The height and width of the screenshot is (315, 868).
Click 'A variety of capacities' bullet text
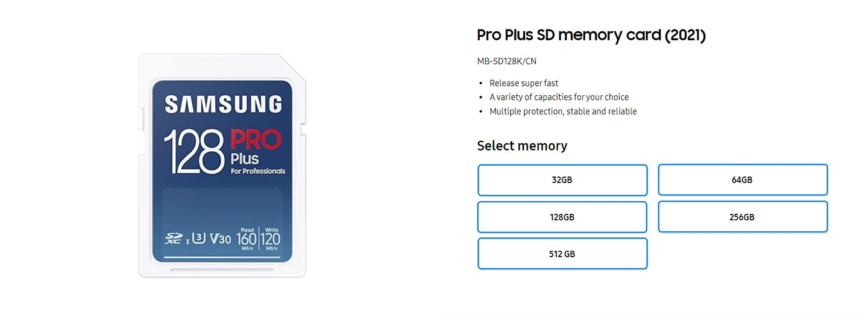point(559,97)
